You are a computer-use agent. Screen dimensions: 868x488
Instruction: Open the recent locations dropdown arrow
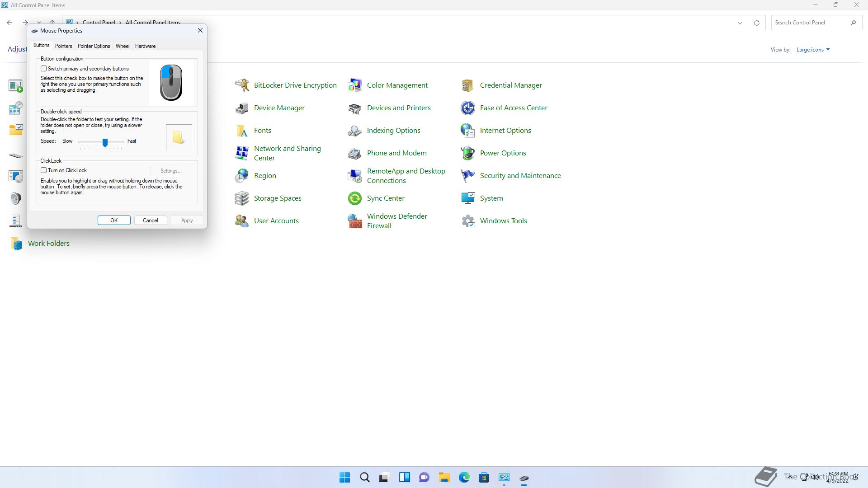click(x=39, y=22)
